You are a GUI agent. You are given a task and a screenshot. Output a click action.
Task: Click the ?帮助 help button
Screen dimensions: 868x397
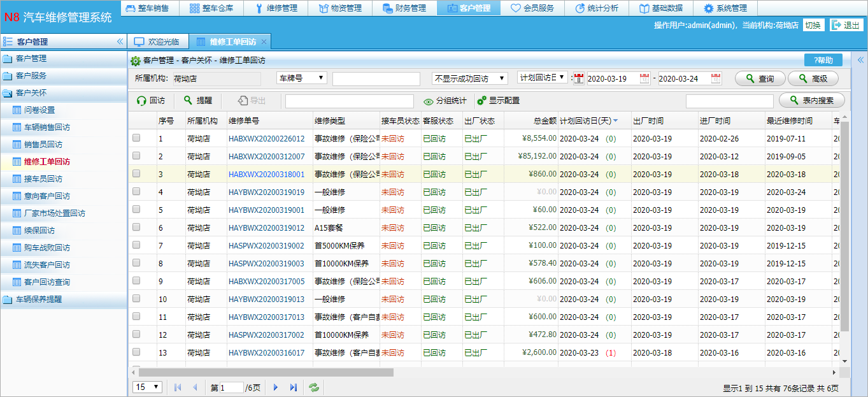[823, 61]
